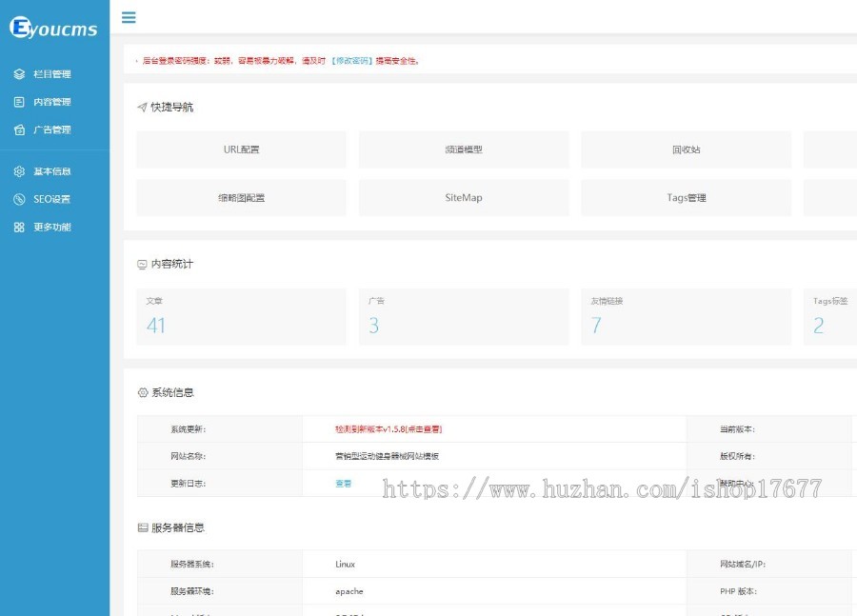Click the 内容管理 document icon
The image size is (857, 616).
19,102
